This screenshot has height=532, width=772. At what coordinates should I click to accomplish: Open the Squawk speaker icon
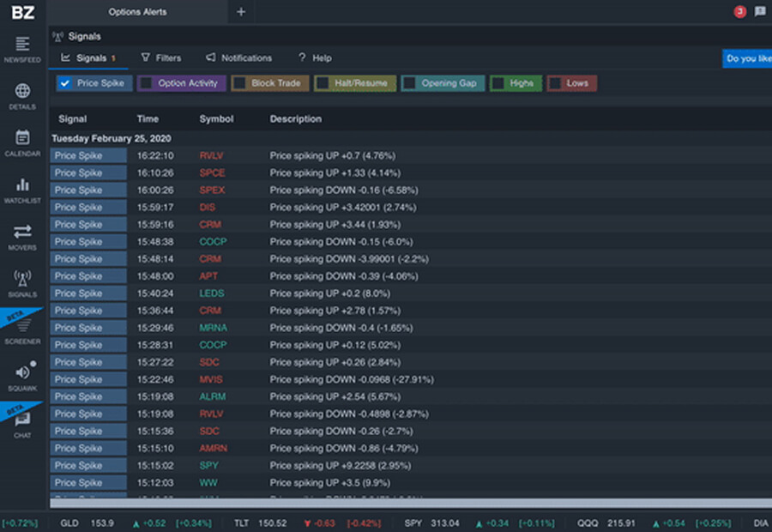pos(22,372)
